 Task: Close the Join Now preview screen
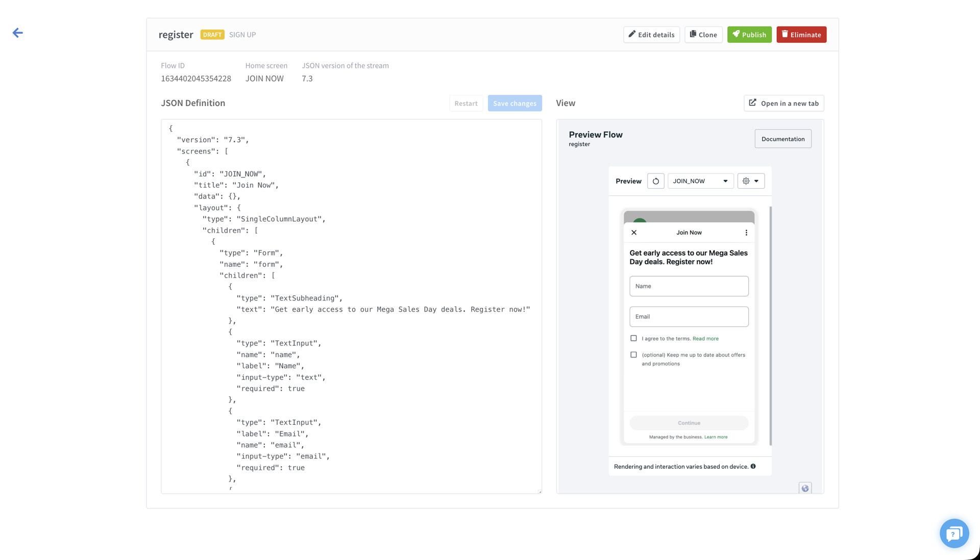point(634,233)
